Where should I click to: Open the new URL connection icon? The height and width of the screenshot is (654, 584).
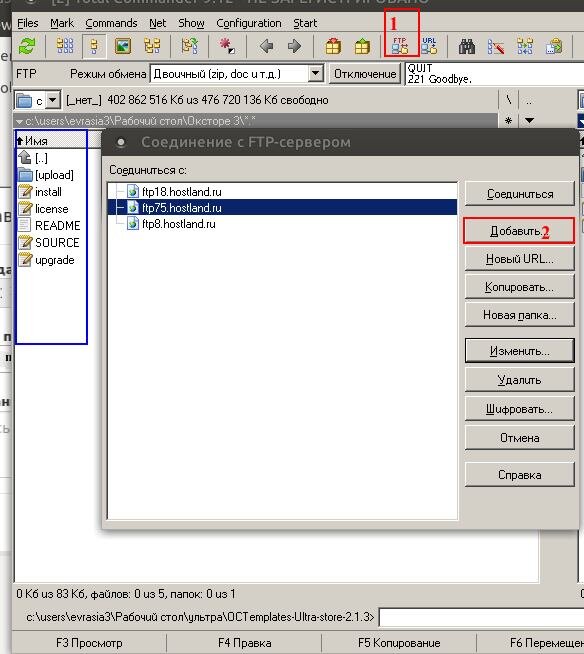429,46
